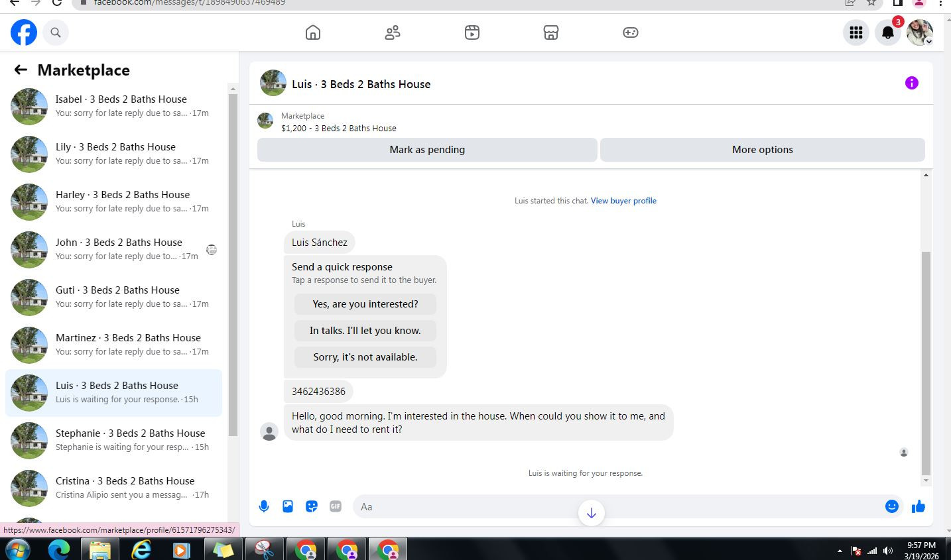951x560 pixels.
Task: Choose a GIF icon
Action: 336,506
